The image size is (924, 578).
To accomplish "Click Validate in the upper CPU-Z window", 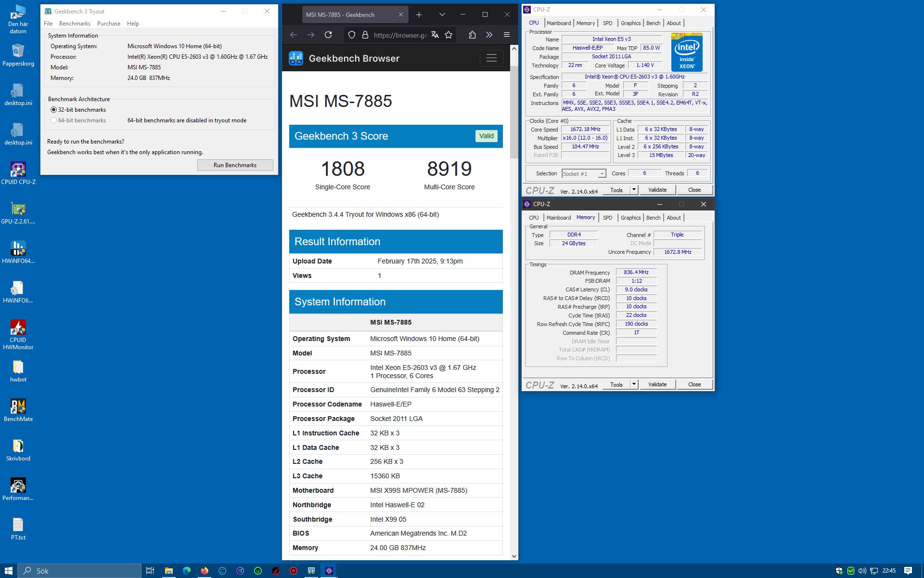I will pyautogui.click(x=657, y=190).
